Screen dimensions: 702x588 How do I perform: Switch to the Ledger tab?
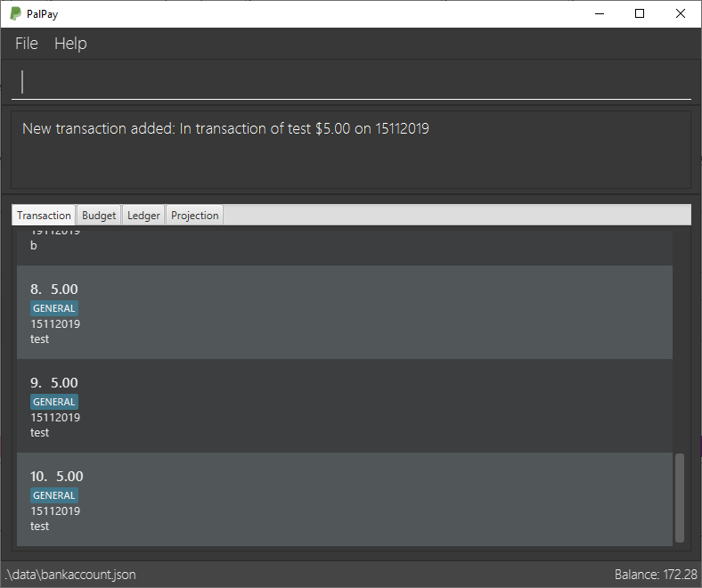(x=143, y=216)
